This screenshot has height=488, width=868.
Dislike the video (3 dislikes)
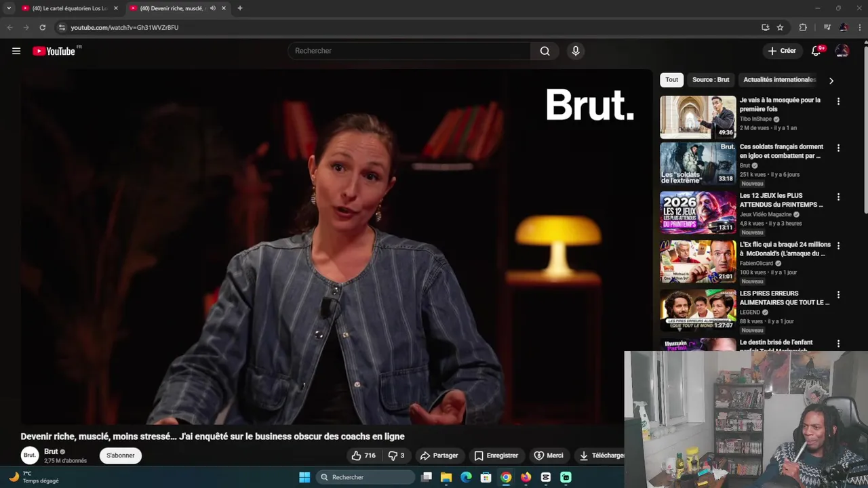click(396, 455)
